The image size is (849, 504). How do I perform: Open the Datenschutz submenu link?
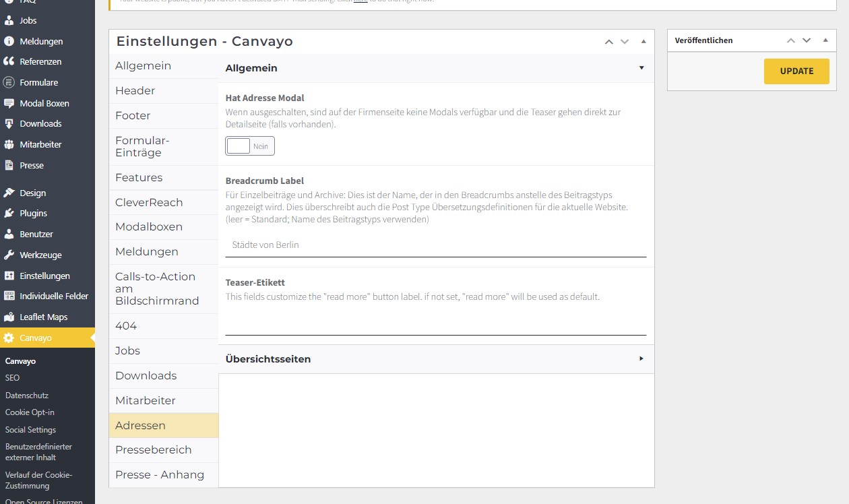[27, 396]
